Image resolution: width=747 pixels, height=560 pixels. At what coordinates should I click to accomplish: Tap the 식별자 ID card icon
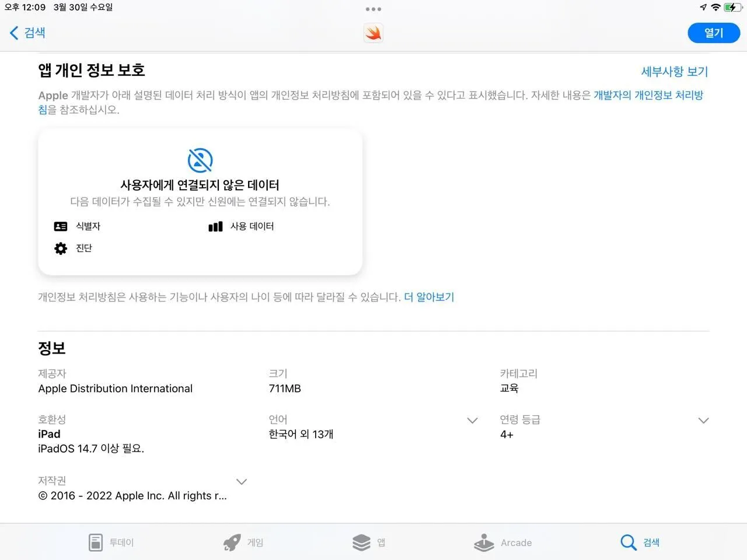pyautogui.click(x=61, y=226)
